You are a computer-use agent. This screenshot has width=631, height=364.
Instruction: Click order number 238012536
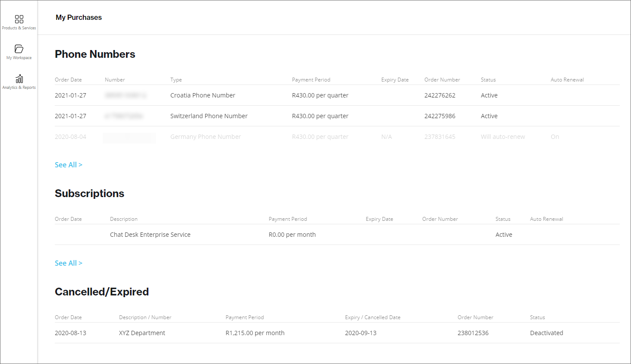pyautogui.click(x=473, y=333)
